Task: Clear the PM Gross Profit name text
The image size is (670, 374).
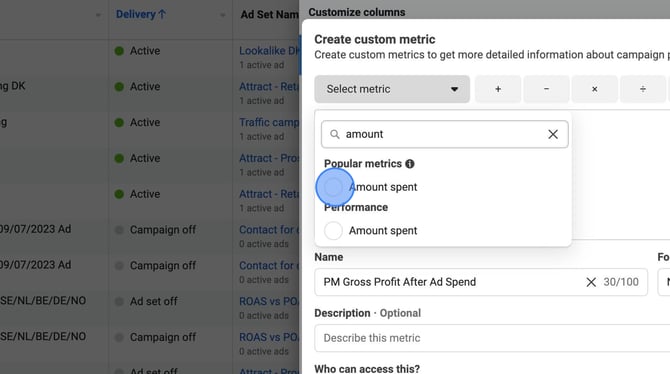Action: pyautogui.click(x=591, y=282)
